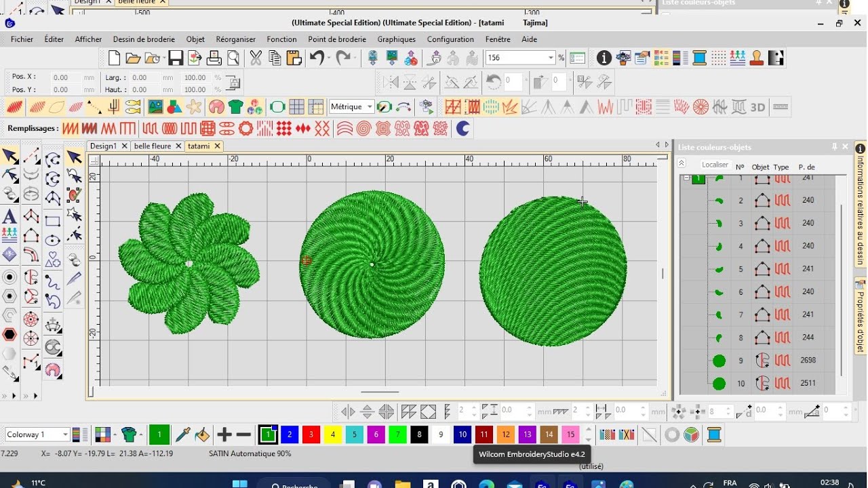Screen dimensions: 868x488
Task: Open Informations relatives au dessin side tab
Action: pyautogui.click(x=861, y=203)
